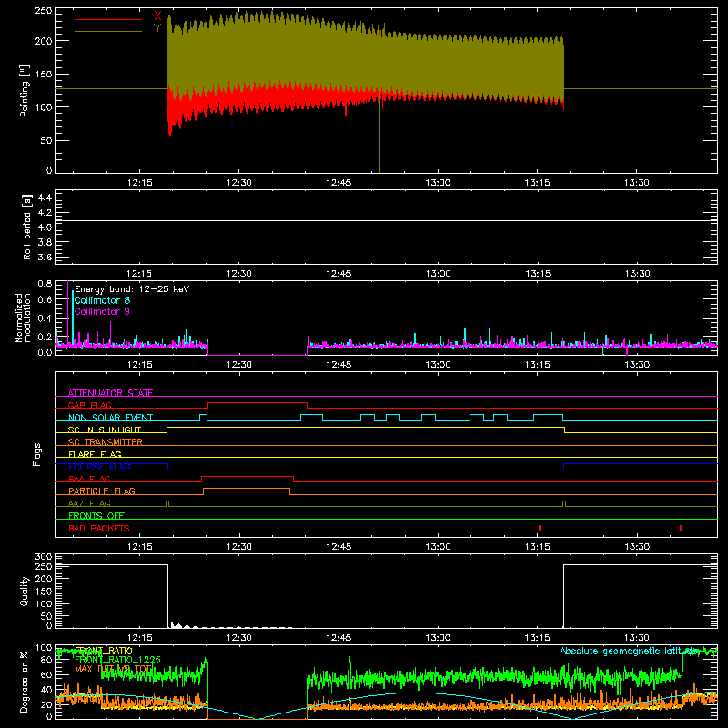Select the GAP_FLAG label
Screen dimensions: 728x728
pos(89,405)
